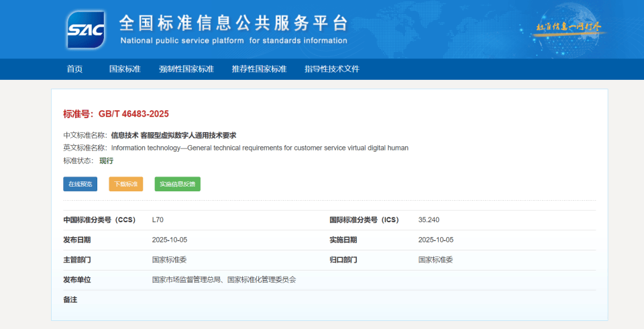Click the SAC logo icon
Viewport: 644px width, 329px height.
pos(86,29)
